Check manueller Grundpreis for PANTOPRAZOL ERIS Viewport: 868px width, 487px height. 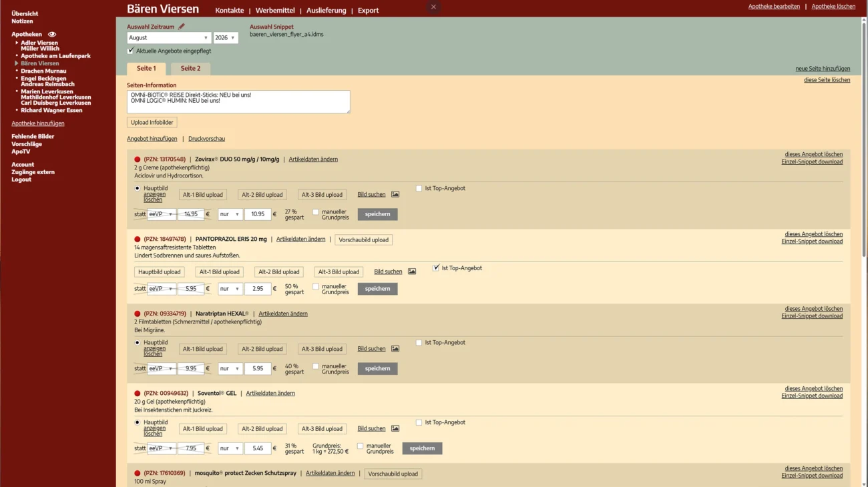(316, 286)
